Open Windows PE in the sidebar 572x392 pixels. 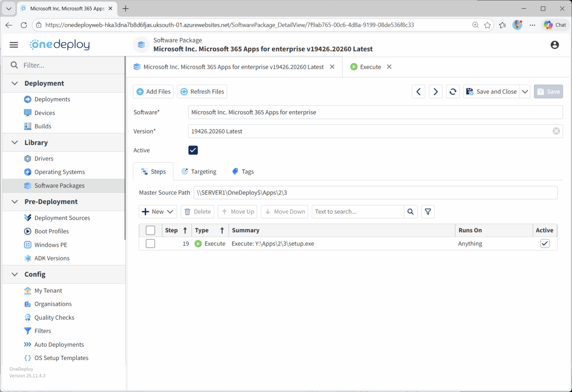tap(51, 245)
